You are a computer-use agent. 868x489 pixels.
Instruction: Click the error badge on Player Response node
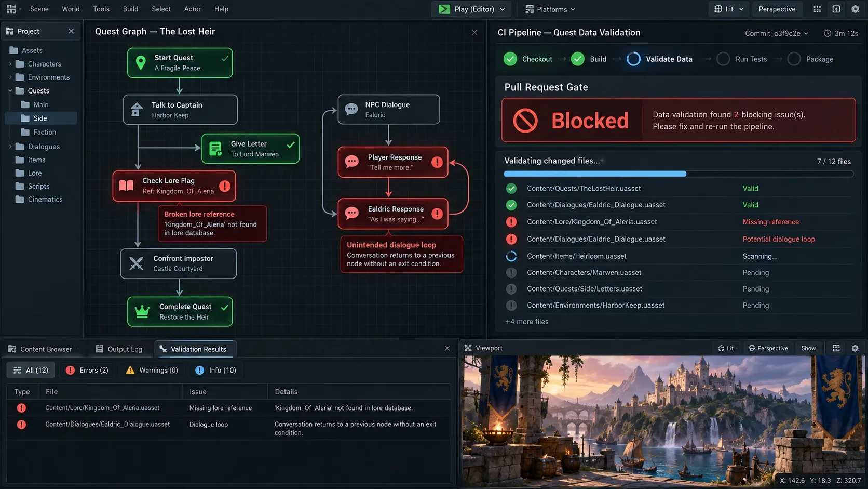437,162
